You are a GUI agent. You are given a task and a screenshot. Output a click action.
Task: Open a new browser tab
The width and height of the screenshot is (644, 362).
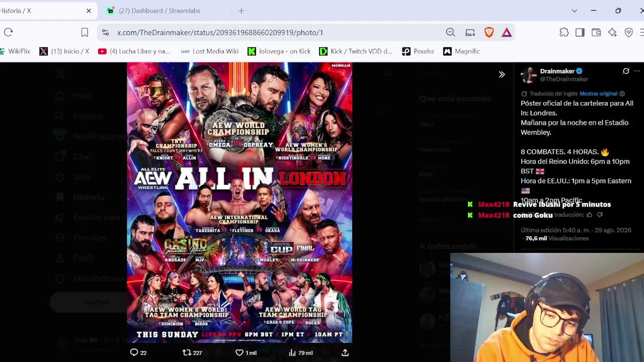pos(241,11)
